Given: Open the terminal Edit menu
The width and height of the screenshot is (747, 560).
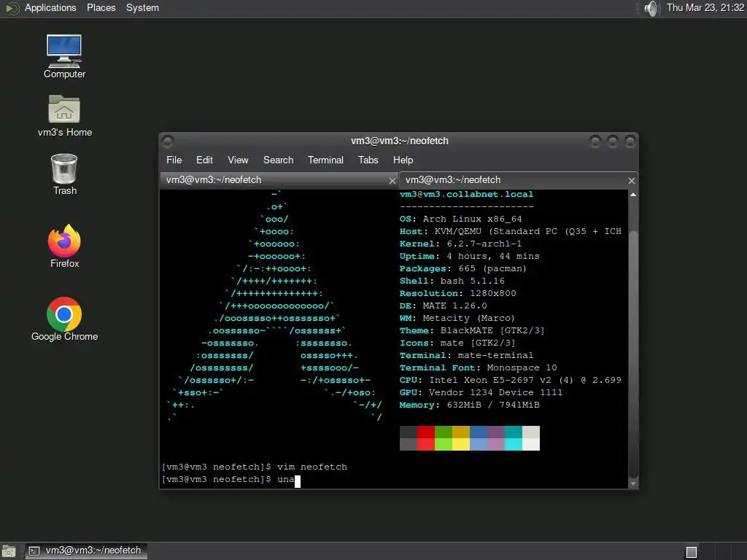Looking at the screenshot, I should coord(204,160).
